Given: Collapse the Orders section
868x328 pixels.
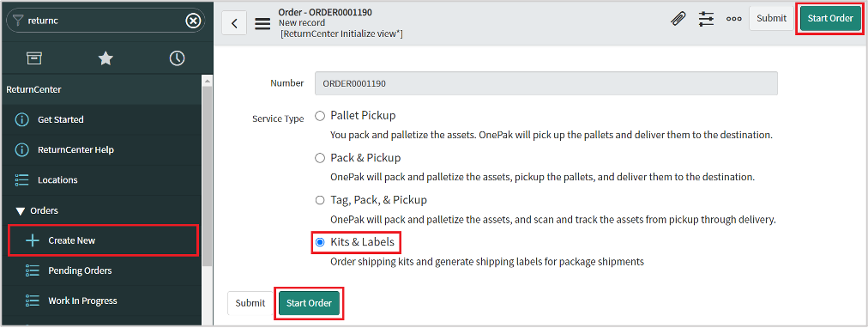Looking at the screenshot, I should click(x=21, y=210).
